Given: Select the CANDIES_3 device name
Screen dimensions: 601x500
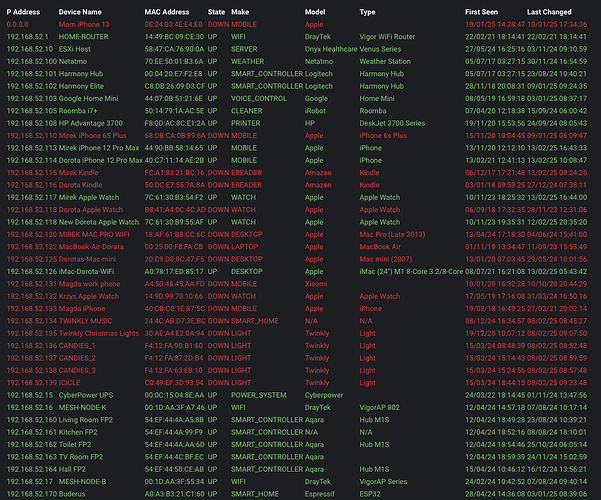Looking at the screenshot, I should [x=77, y=370].
